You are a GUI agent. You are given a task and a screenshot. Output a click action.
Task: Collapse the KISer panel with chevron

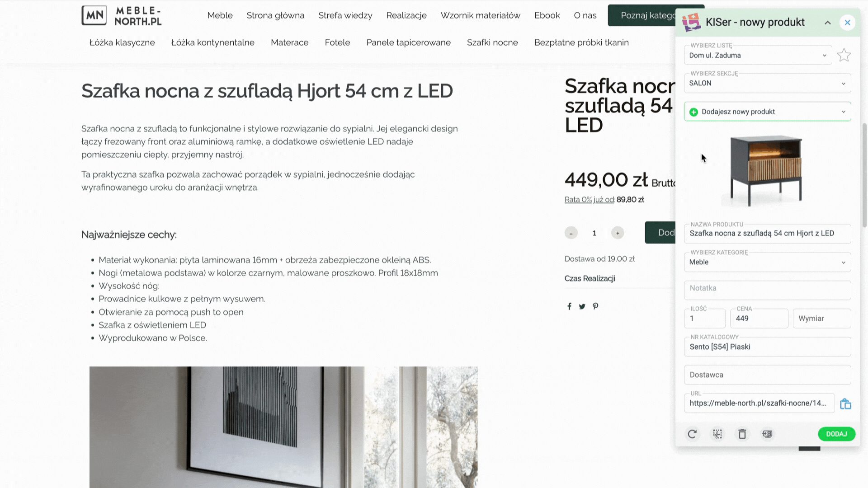pyautogui.click(x=827, y=23)
